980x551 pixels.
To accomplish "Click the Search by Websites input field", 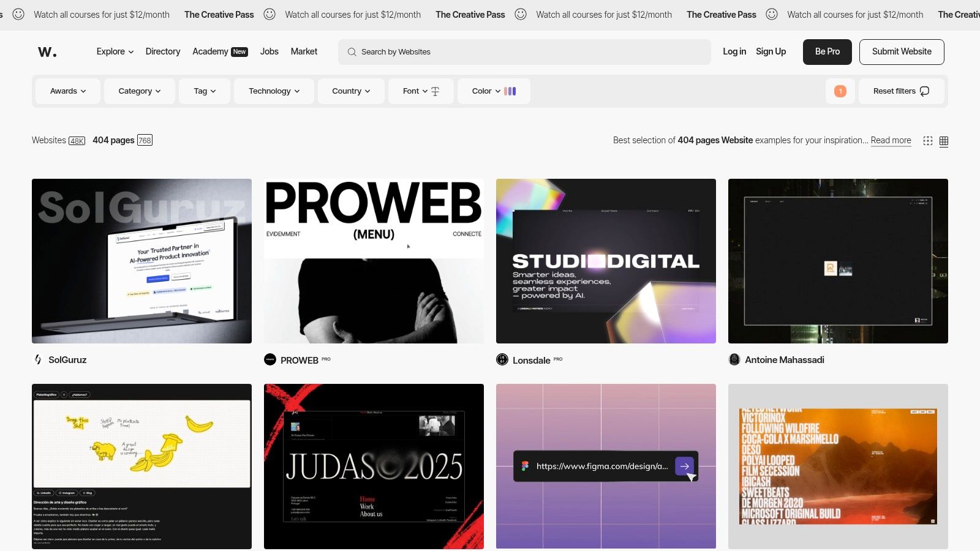I will pos(524,52).
